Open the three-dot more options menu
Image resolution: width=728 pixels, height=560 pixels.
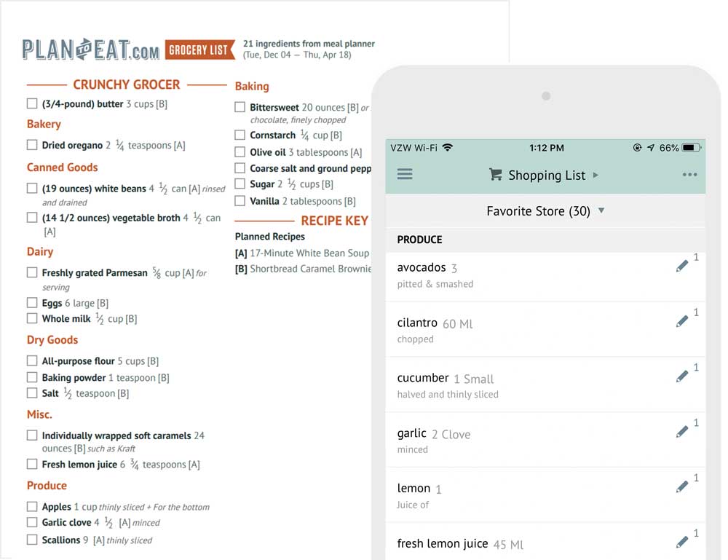(689, 175)
